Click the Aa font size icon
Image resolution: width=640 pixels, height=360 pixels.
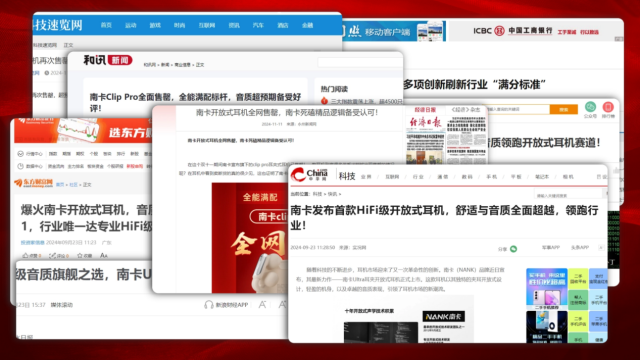(104, 256)
